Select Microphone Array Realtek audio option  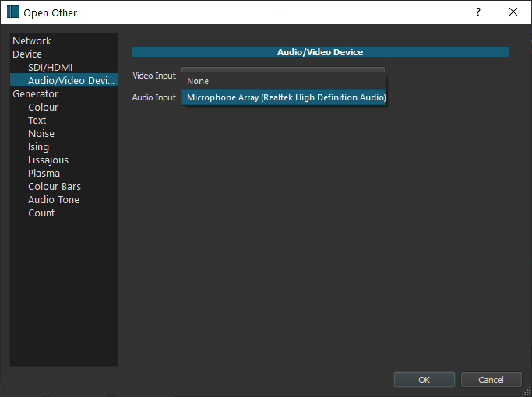click(284, 97)
